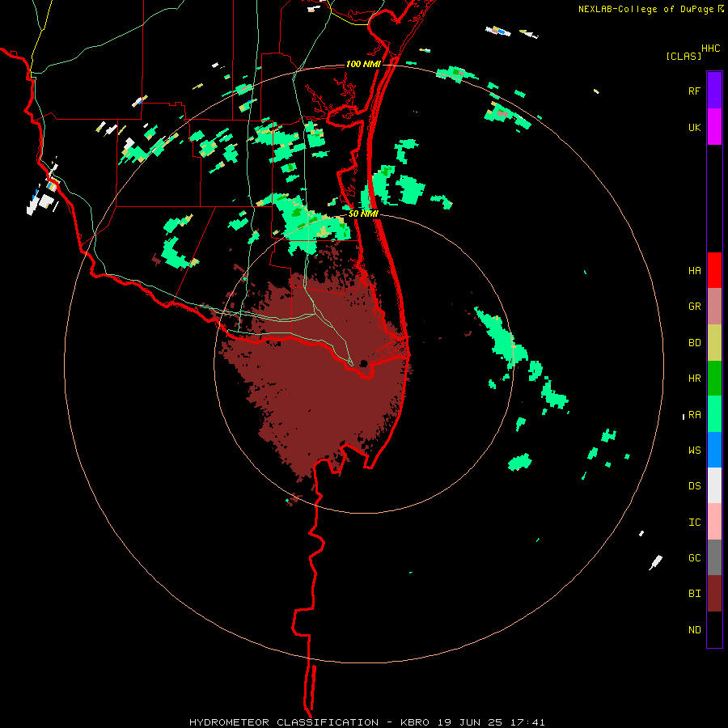
Task: Click the brown BI biological swatch
Action: [x=714, y=594]
